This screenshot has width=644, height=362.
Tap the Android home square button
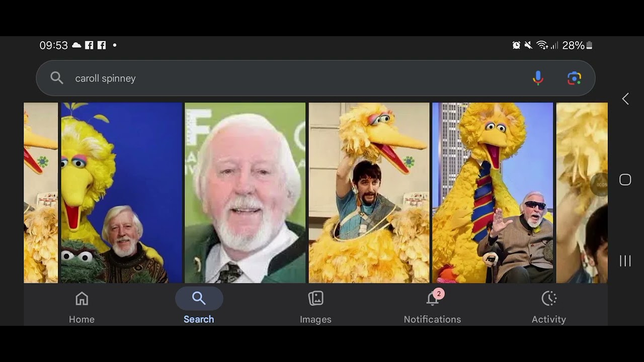click(x=625, y=179)
